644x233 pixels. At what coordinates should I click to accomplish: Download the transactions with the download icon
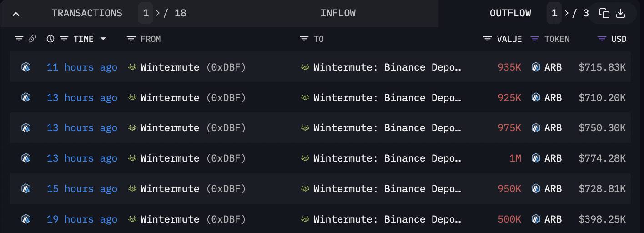click(x=620, y=13)
